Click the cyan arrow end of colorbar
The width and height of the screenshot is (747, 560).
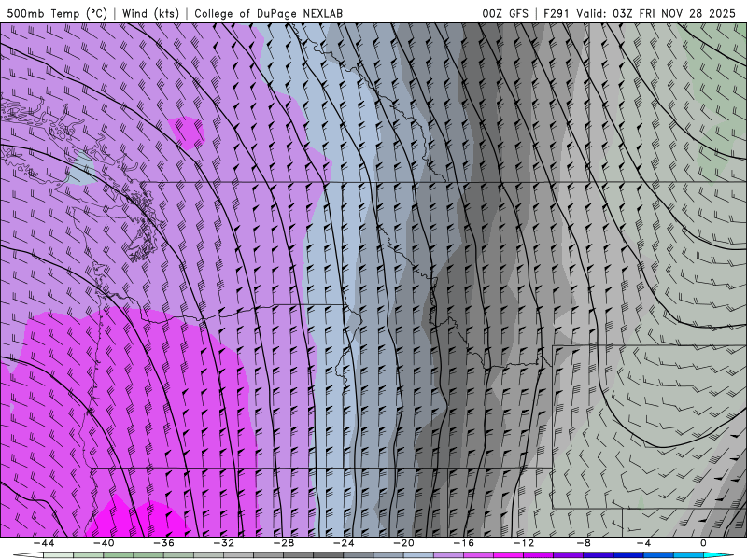(x=718, y=555)
